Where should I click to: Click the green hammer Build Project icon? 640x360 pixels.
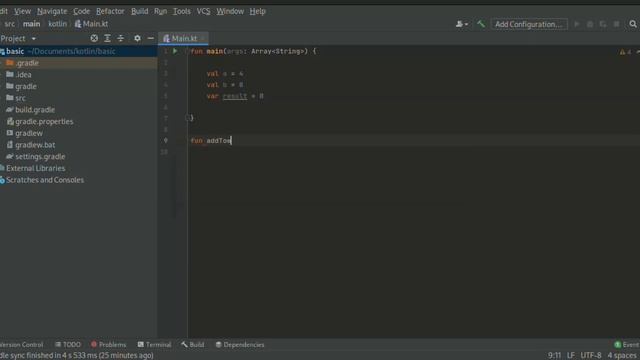pyautogui.click(x=481, y=24)
